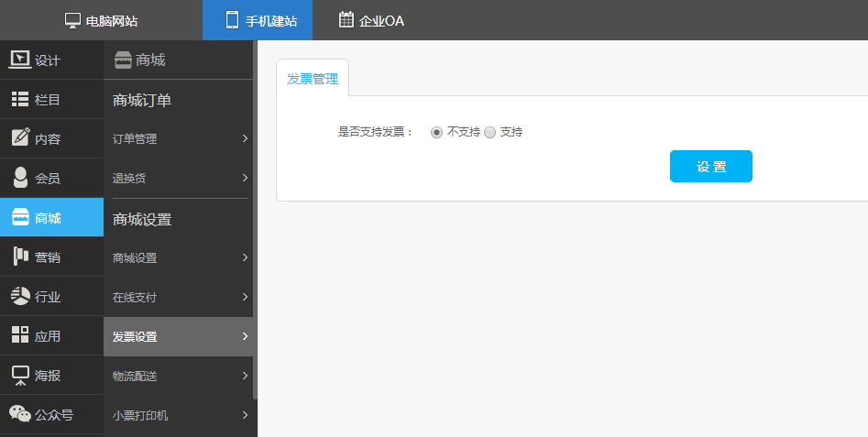Screen dimensions: 868x437
Task: Expand the 订单管理 submenu arrow
Action: click(x=245, y=138)
